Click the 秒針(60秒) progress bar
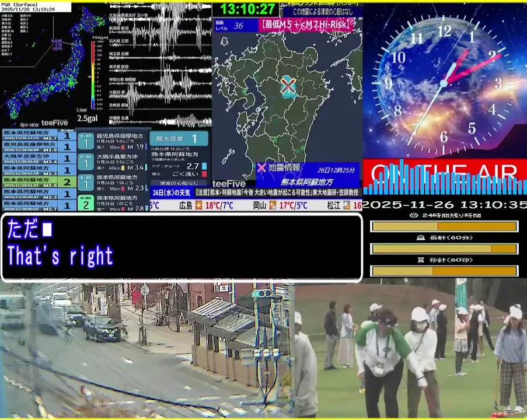Screen dimensions: 527x420 click(444, 271)
